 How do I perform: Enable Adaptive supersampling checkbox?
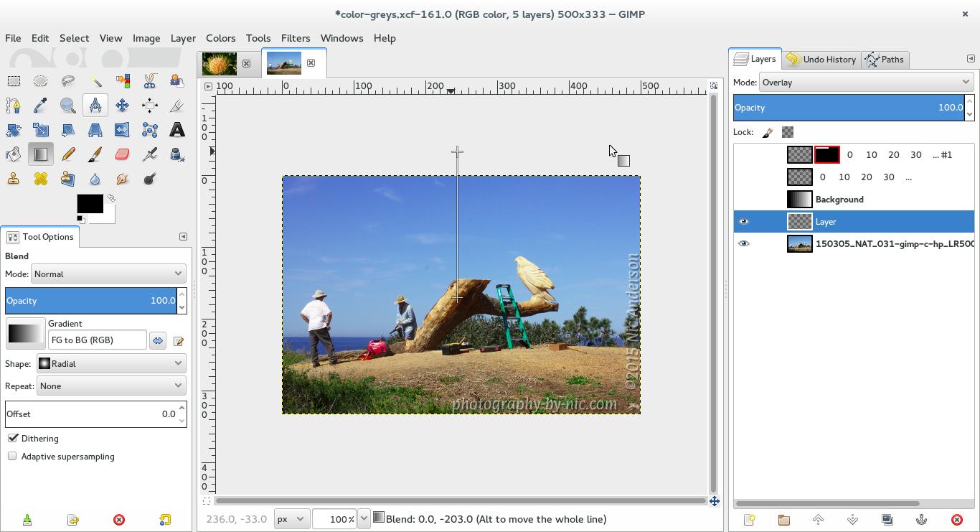tap(13, 456)
